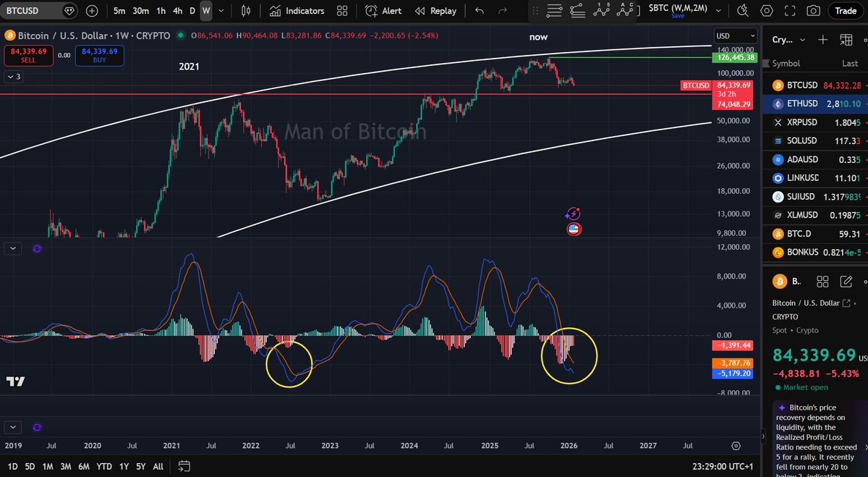Open chart settings with the hexagon icon
868x477 pixels.
tap(766, 10)
